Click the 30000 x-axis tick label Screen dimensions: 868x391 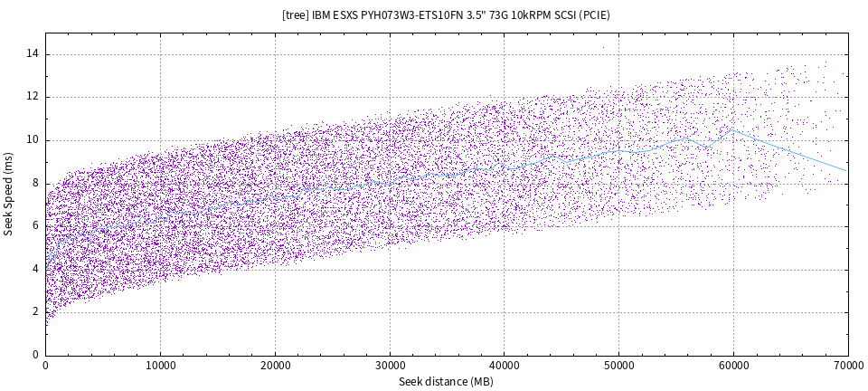390,365
